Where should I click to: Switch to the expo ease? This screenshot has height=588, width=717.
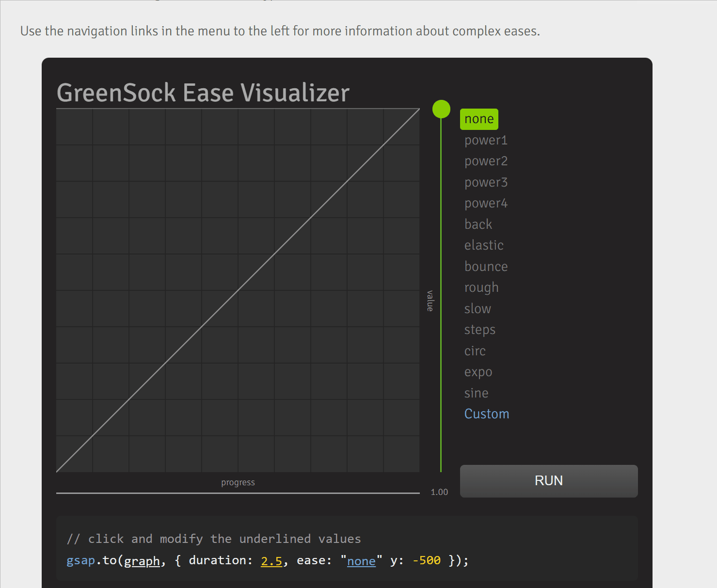[478, 372]
